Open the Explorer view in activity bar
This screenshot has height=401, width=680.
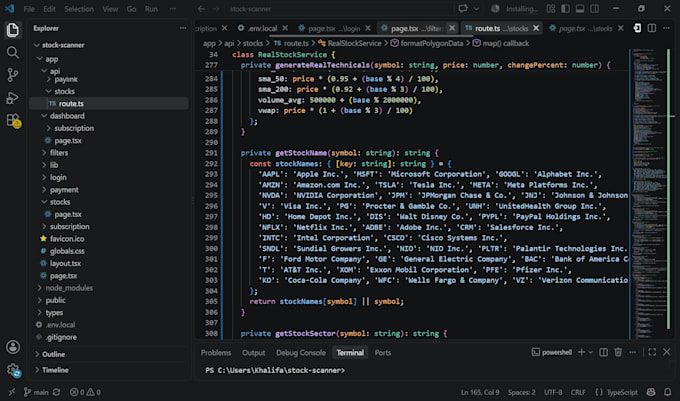pos(13,30)
